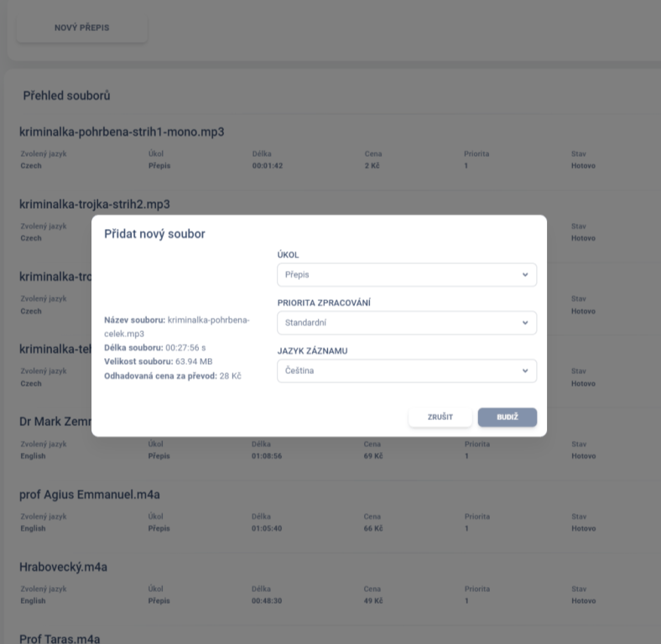The width and height of the screenshot is (661, 644).
Task: Click the Dr Mark file entry title
Action: [55, 421]
